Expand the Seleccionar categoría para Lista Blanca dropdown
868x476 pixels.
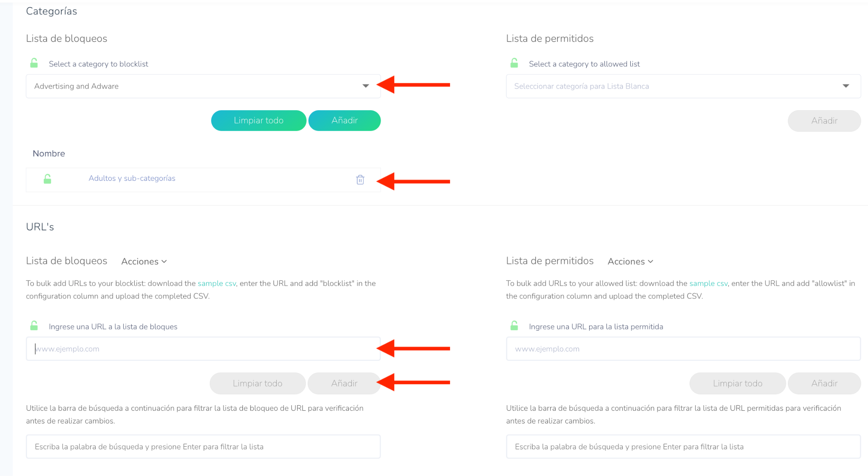point(683,86)
